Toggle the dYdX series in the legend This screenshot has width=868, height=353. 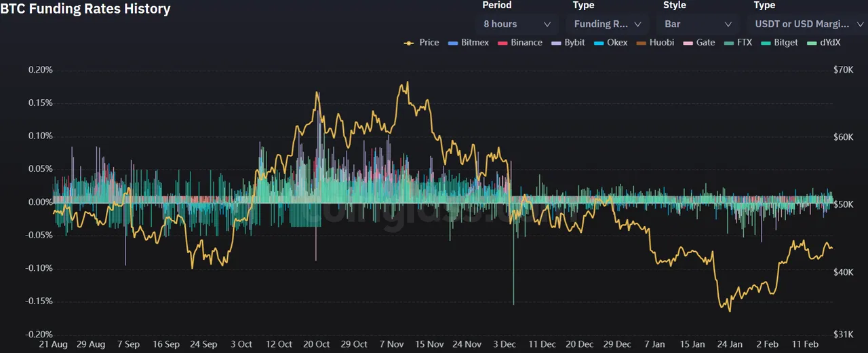tap(824, 42)
